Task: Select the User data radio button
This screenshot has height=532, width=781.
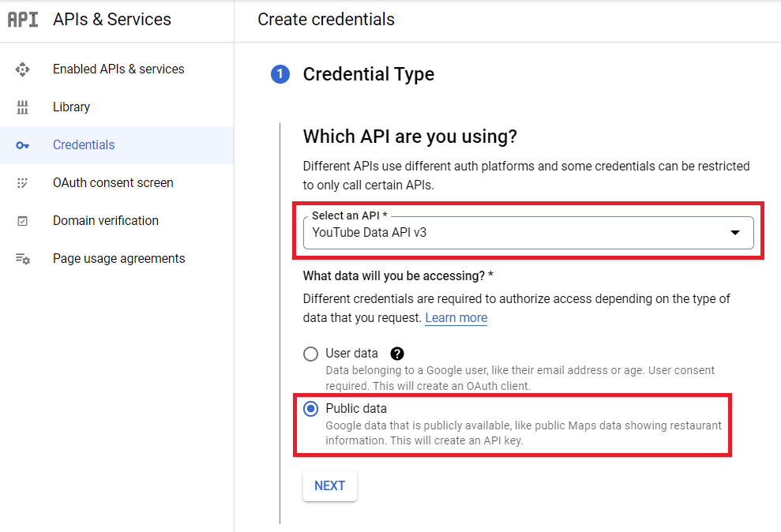Action: 311,354
